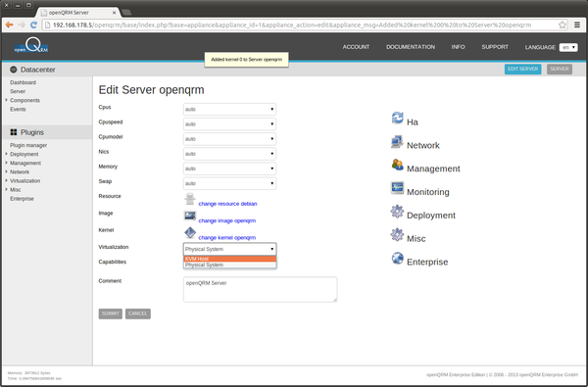Open the Swap dropdown
The width and height of the screenshot is (588, 387).
coord(229,183)
